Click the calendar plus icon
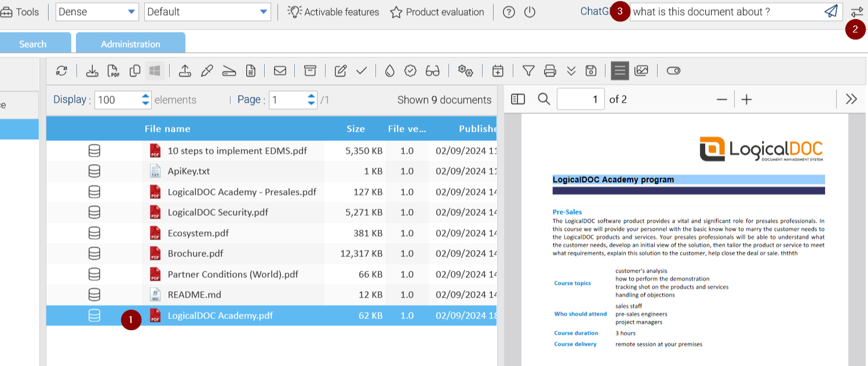Image resolution: width=868 pixels, height=366 pixels. click(x=498, y=71)
